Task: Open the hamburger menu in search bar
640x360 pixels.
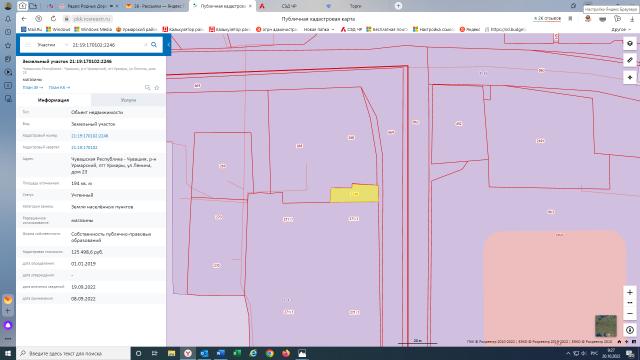Action: 28,44
